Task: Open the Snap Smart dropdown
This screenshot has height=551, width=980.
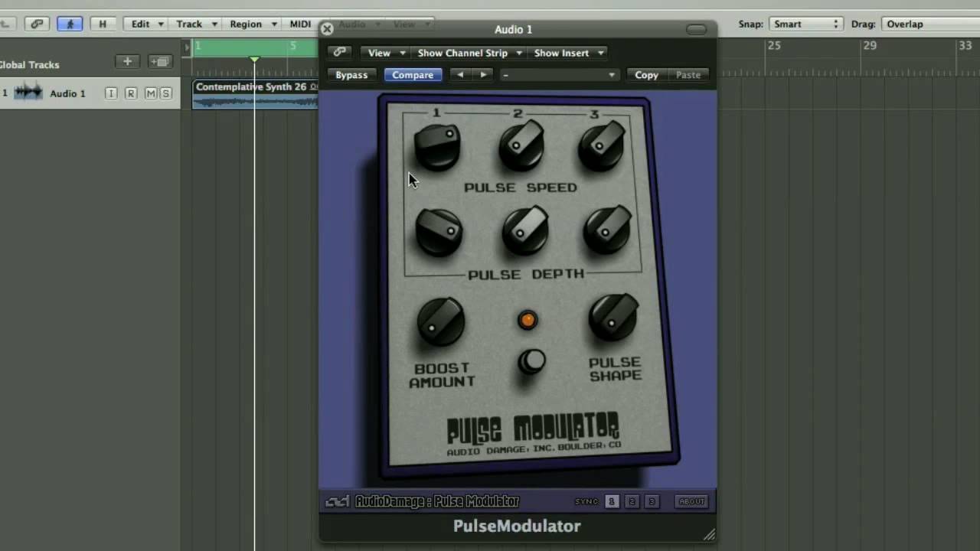Action: pyautogui.click(x=805, y=24)
